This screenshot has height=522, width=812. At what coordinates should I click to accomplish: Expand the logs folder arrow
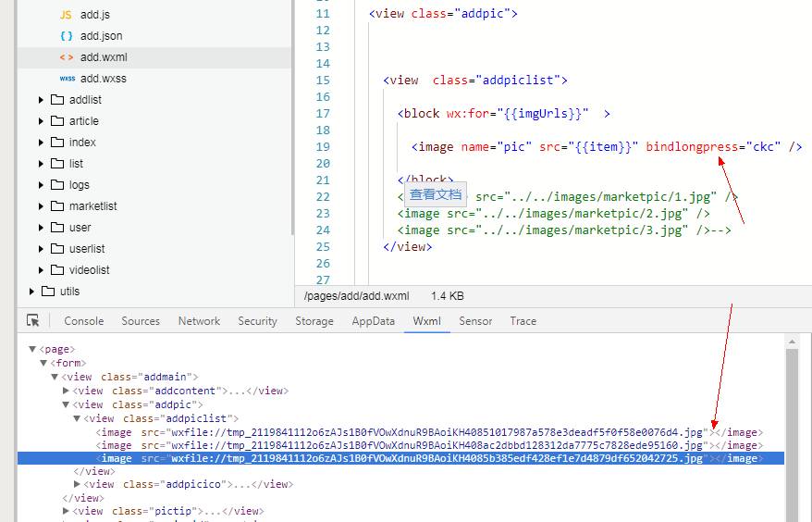[x=41, y=184]
